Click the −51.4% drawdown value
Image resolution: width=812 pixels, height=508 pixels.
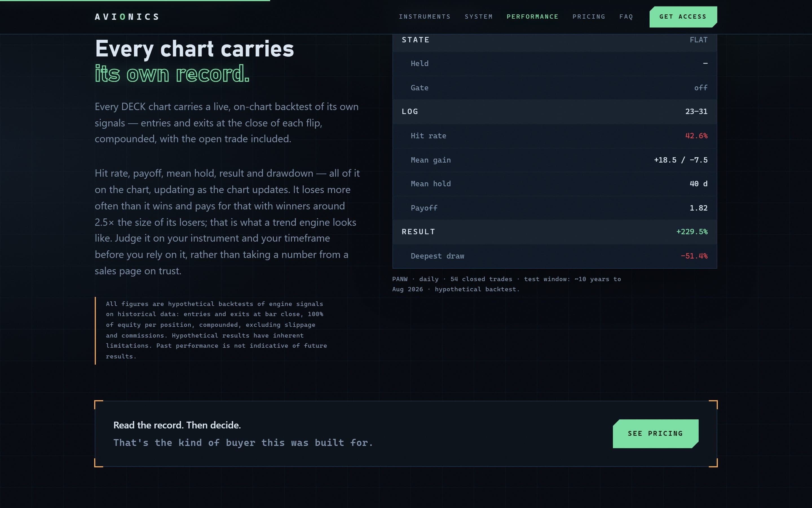[694, 256]
